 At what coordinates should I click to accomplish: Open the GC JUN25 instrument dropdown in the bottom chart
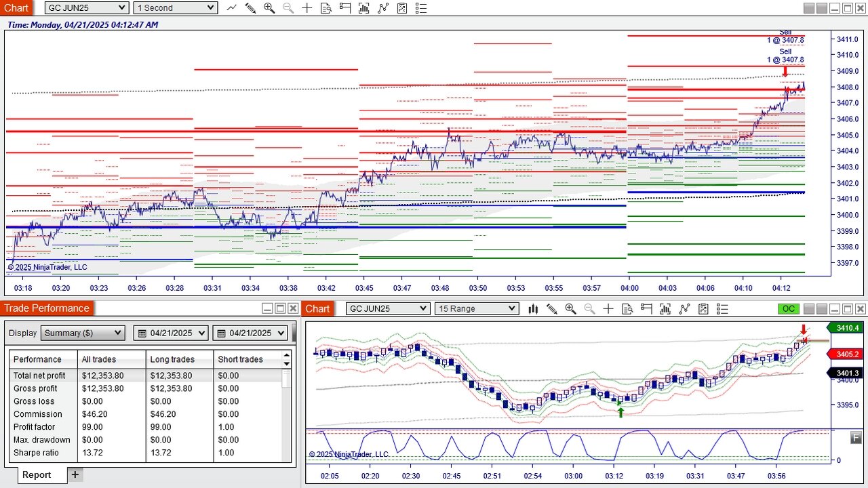tap(388, 309)
